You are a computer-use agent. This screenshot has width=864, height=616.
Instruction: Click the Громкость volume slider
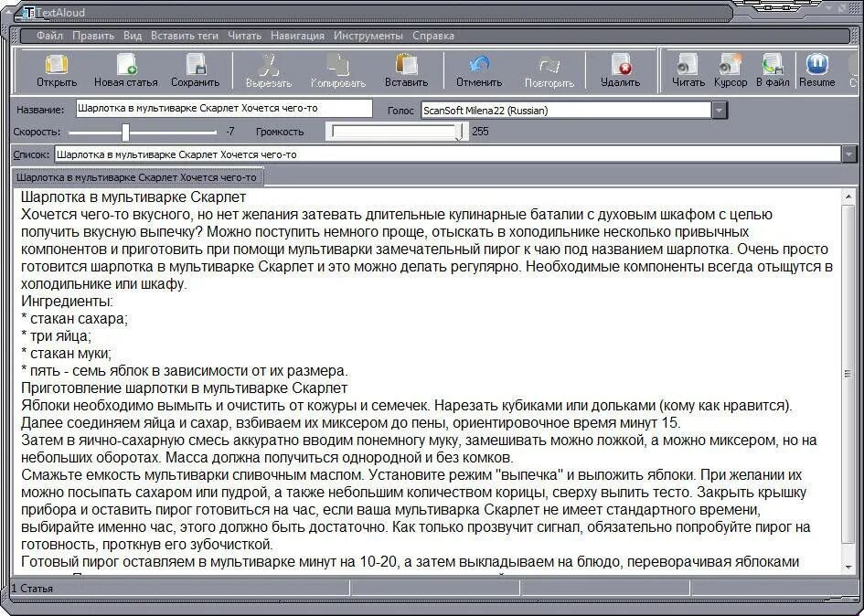click(397, 132)
